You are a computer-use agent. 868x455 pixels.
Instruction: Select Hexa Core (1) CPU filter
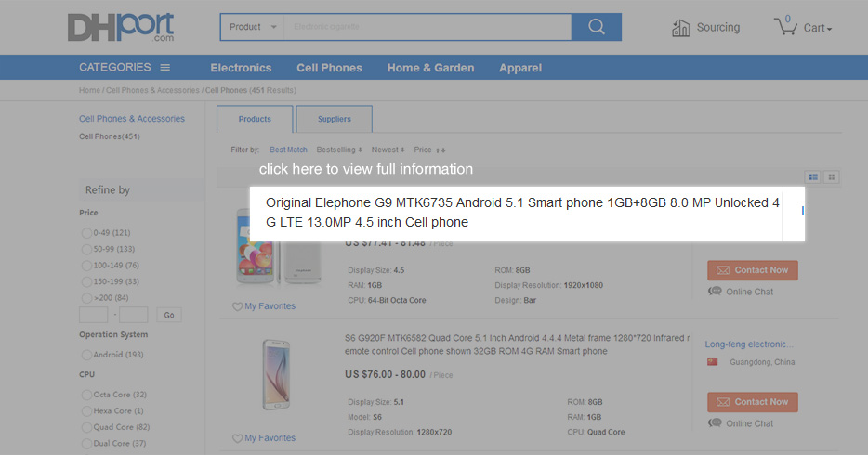pyautogui.click(x=86, y=410)
